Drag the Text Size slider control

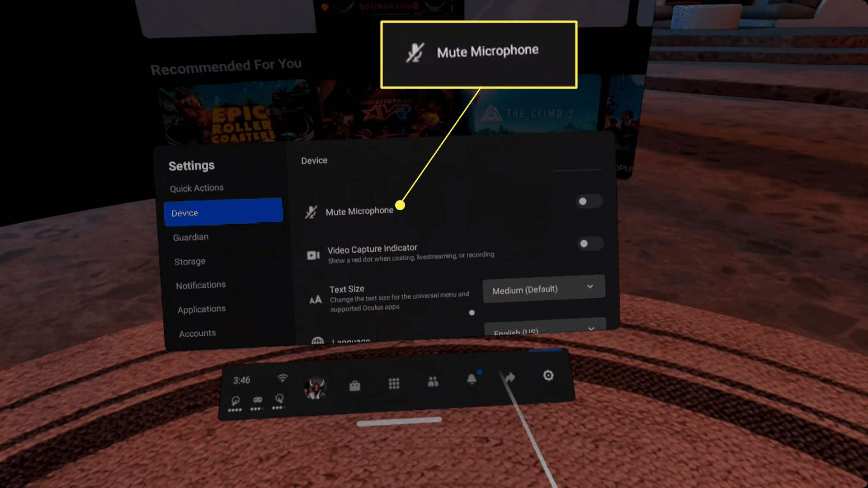(472, 313)
